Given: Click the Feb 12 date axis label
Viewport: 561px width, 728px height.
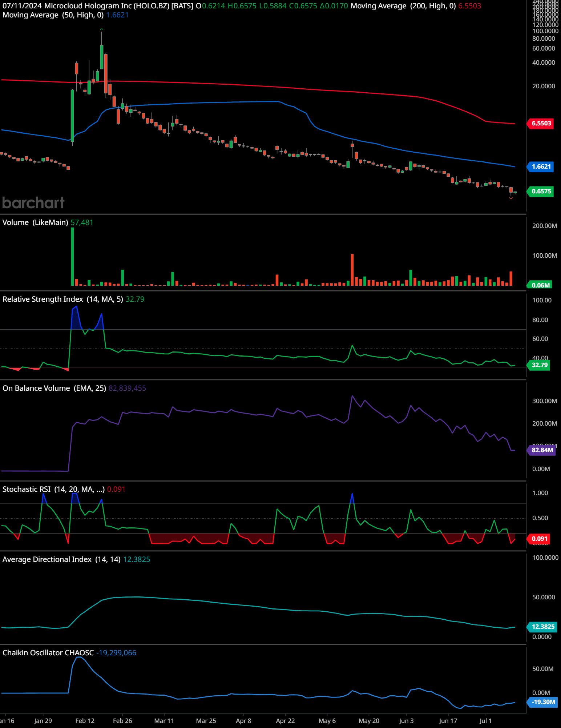Looking at the screenshot, I should [85, 721].
